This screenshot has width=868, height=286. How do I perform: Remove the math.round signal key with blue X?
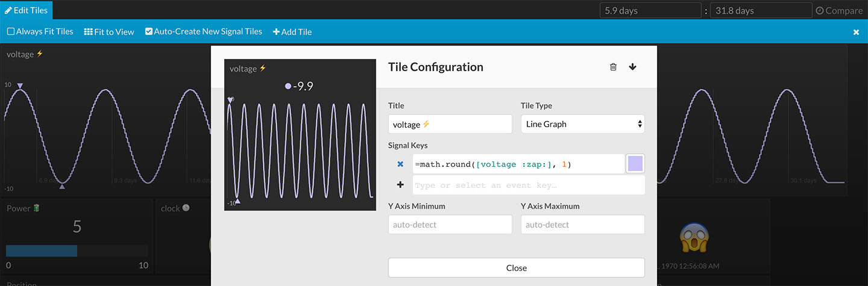(x=400, y=164)
